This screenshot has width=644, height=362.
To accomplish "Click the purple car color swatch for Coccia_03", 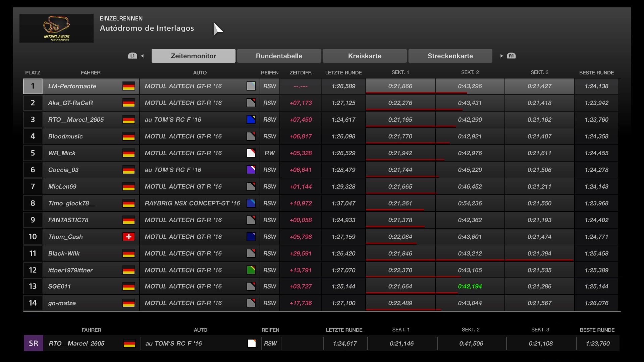I will tap(251, 170).
